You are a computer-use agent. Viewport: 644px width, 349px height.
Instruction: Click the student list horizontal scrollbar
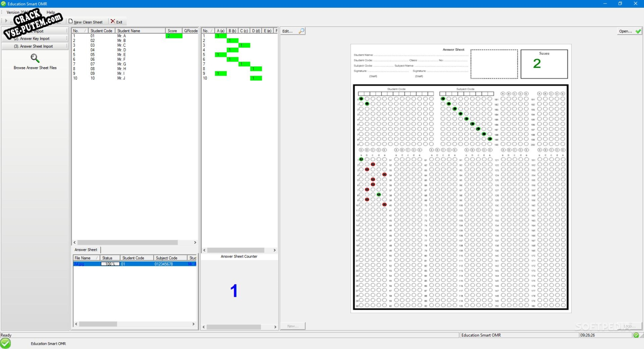(x=135, y=243)
